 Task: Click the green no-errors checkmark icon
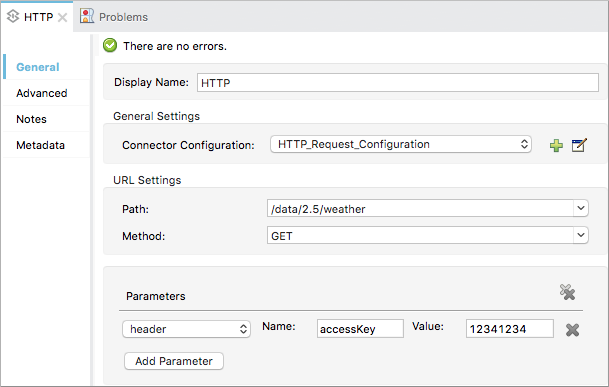click(x=110, y=45)
